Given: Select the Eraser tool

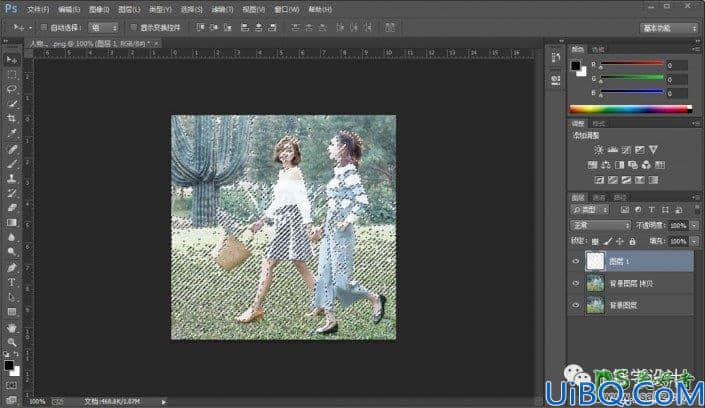Looking at the screenshot, I should pos(12,208).
